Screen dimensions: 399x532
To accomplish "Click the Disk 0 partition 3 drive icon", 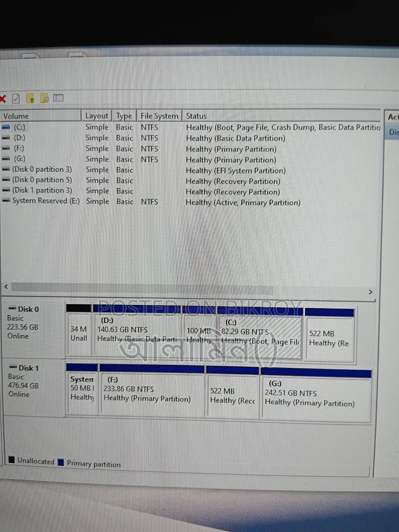I will click(6, 170).
